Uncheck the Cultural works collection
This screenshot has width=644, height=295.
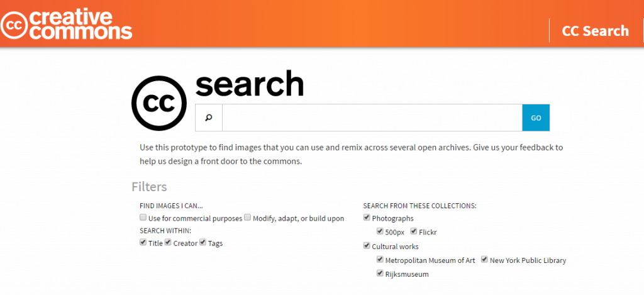click(x=367, y=246)
